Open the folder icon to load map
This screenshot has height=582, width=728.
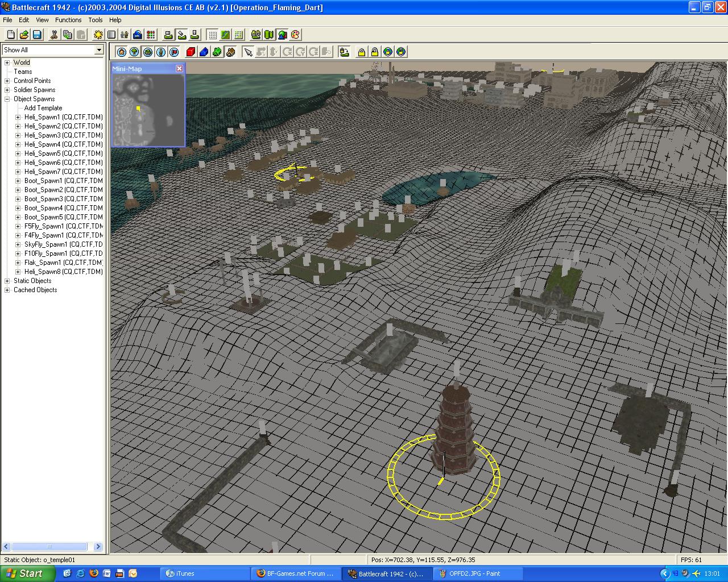pos(24,35)
